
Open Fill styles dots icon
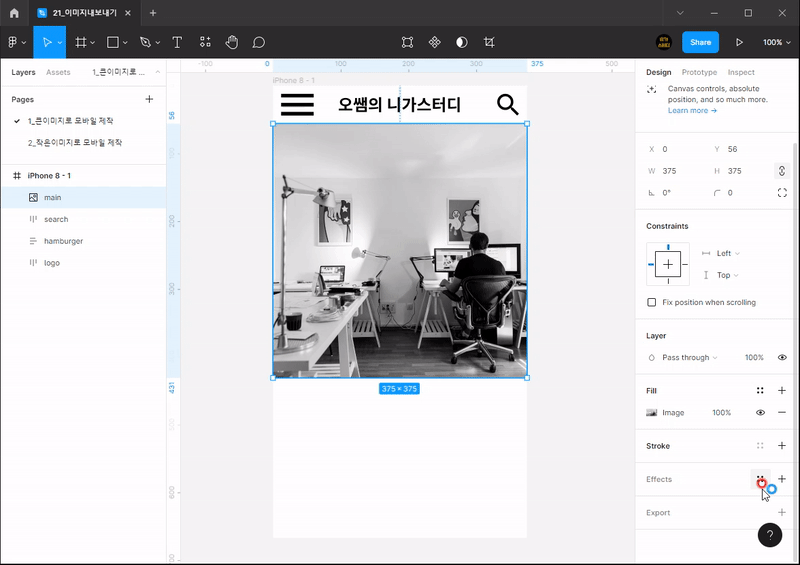click(x=760, y=390)
